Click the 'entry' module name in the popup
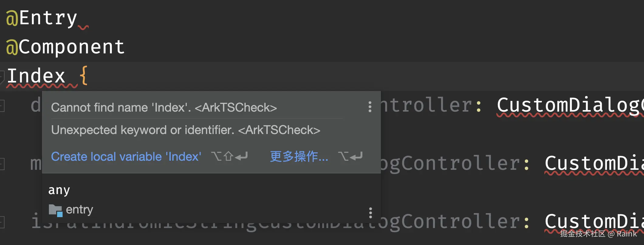644x245 pixels. (80, 210)
